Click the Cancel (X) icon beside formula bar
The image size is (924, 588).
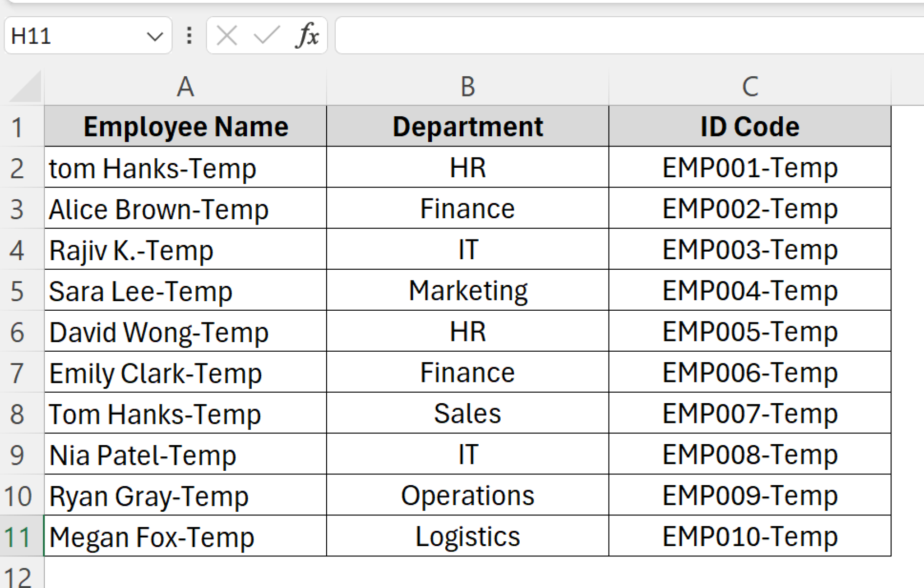tap(226, 36)
